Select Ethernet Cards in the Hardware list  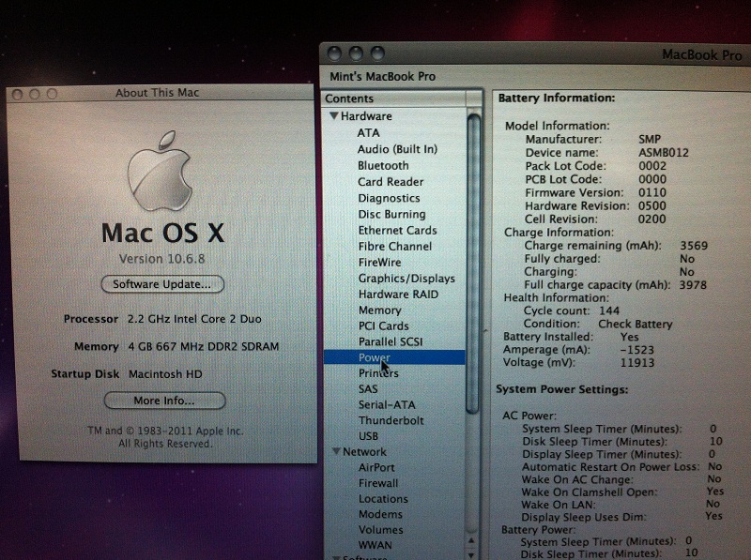click(397, 230)
